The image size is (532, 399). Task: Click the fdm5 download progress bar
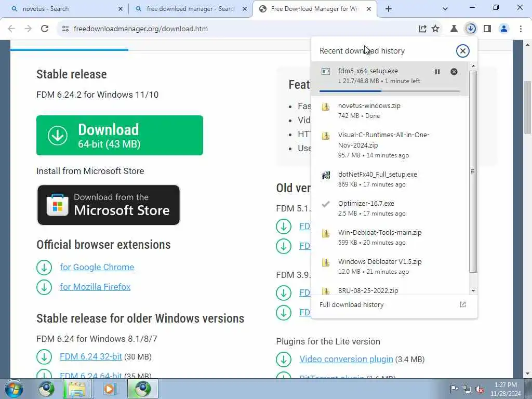click(x=390, y=91)
